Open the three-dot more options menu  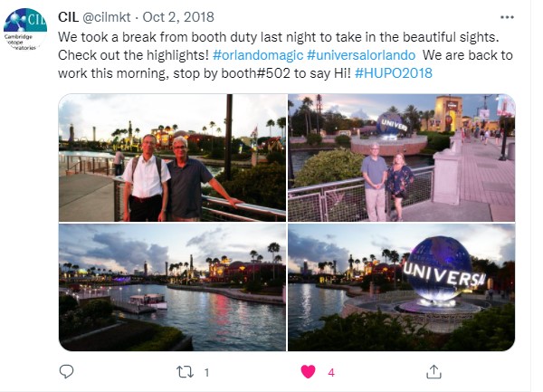(x=507, y=17)
